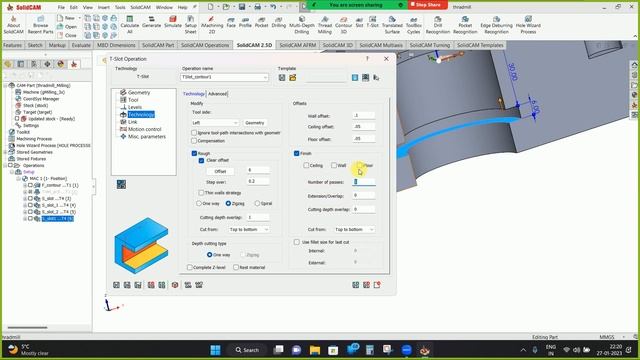The width and height of the screenshot is (640, 360).
Task: Select the Spiral radio option
Action: coord(257,203)
